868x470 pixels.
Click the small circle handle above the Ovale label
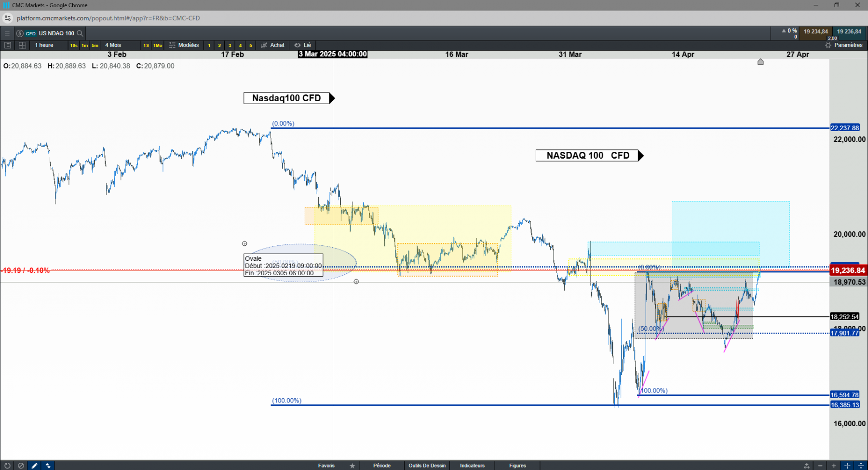[x=244, y=243]
